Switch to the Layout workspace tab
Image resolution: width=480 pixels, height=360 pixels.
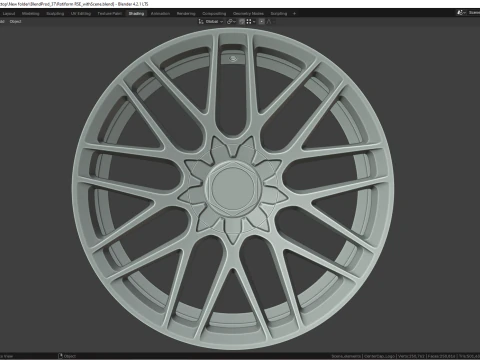(x=9, y=14)
